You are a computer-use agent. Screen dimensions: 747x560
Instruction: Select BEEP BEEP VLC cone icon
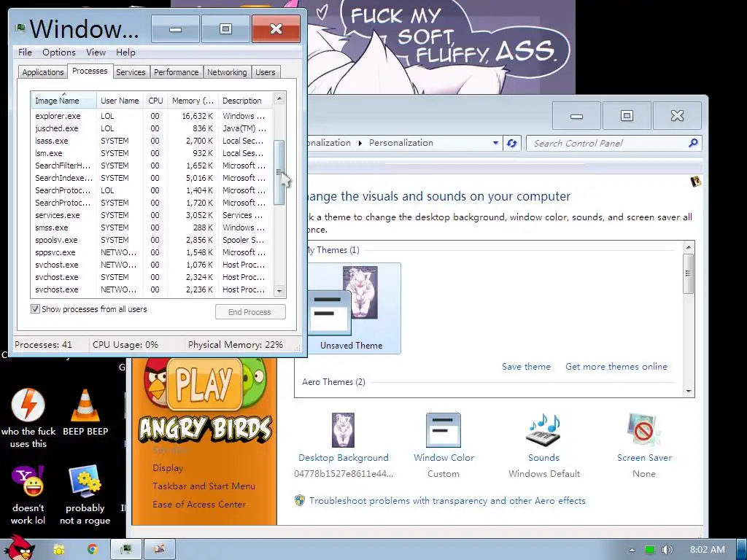coord(85,413)
